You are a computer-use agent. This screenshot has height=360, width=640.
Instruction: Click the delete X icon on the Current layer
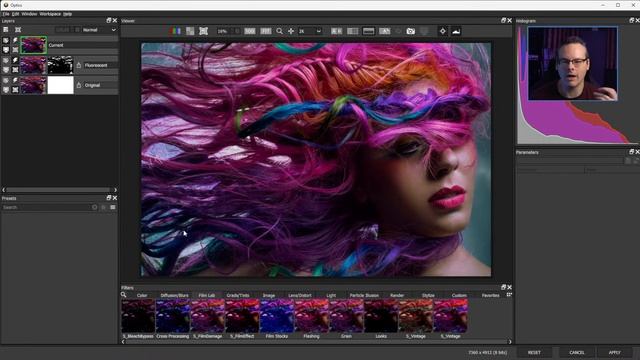[15, 50]
